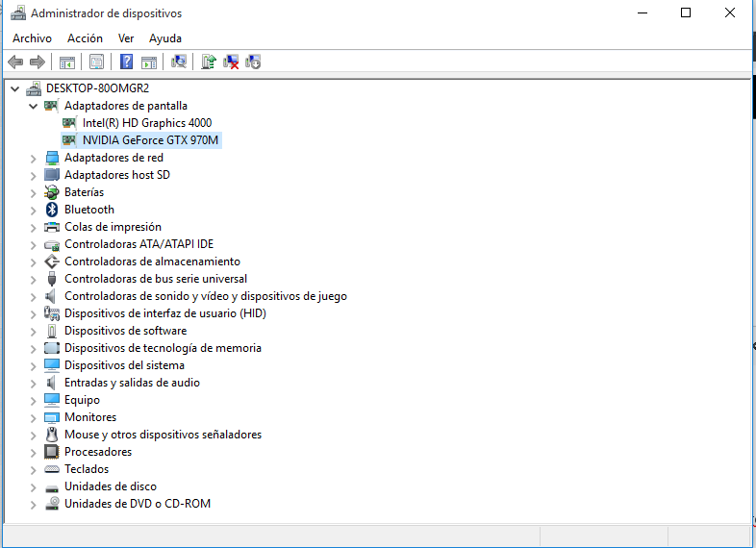This screenshot has height=548, width=756.
Task: Select the Dispositivos de software label
Action: [x=125, y=331]
